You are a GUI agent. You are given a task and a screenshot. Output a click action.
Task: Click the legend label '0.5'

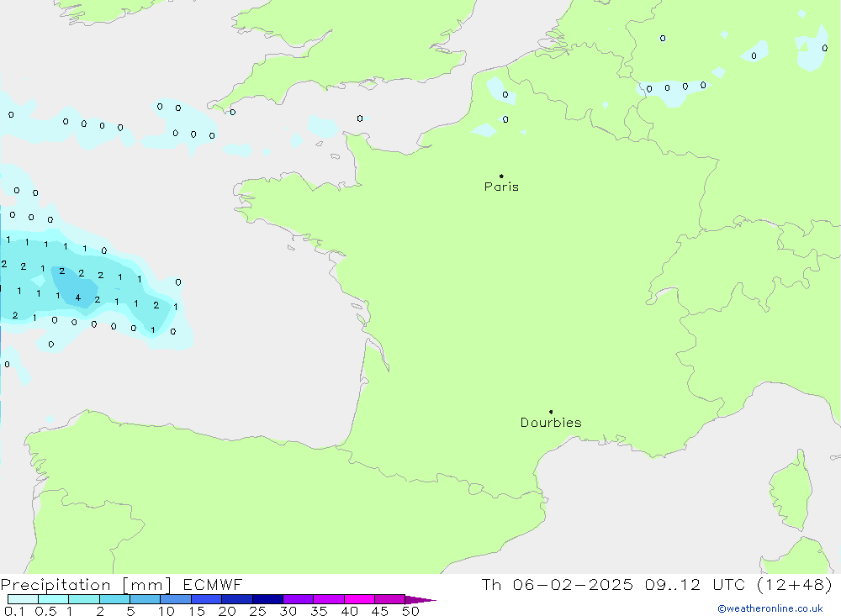pyautogui.click(x=45, y=611)
